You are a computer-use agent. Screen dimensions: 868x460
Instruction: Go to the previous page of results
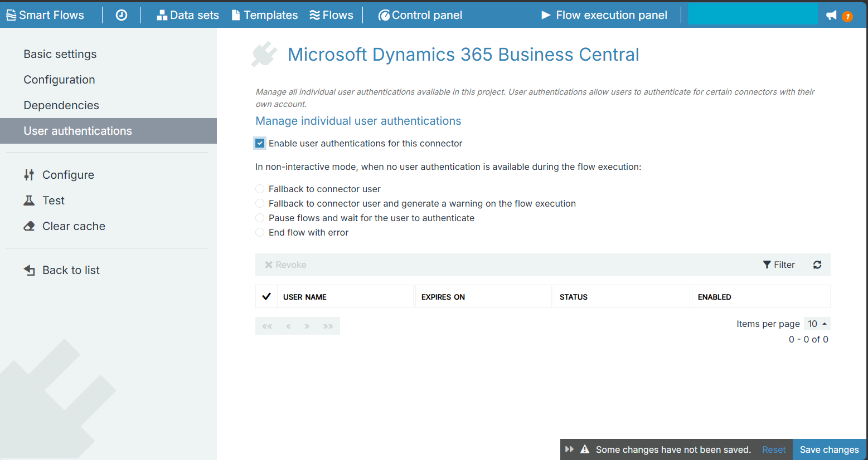pos(288,326)
